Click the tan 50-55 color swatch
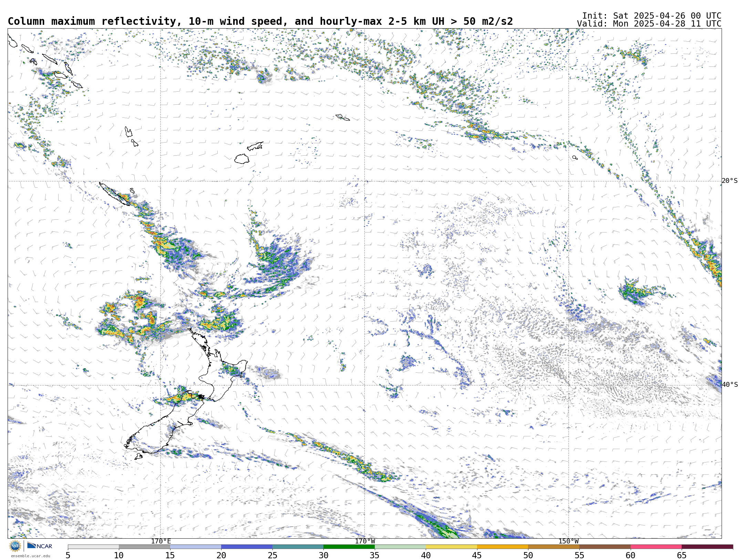Screen dimensions: 744x560 pos(554,547)
